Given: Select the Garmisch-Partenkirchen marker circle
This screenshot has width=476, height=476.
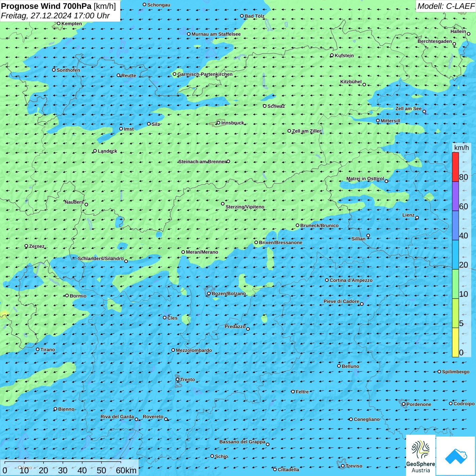Looking at the screenshot, I should (174, 74).
